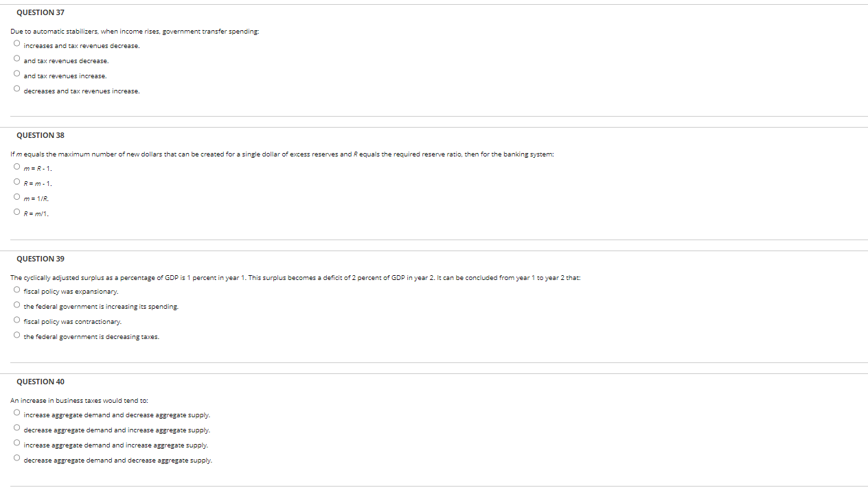Pick 'increase aggregate demand and increase aggregate supply'
The width and height of the screenshot is (868, 490).
pos(16,443)
